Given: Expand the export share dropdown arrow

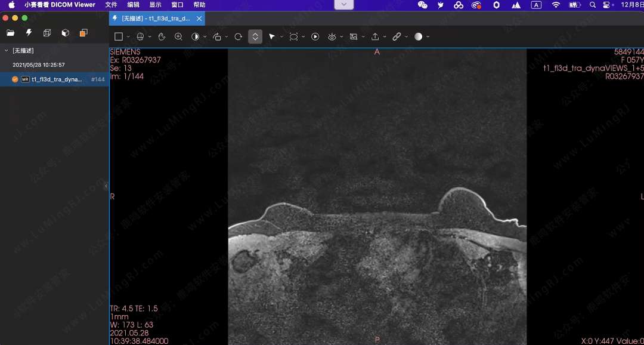Looking at the screenshot, I should pos(385,37).
